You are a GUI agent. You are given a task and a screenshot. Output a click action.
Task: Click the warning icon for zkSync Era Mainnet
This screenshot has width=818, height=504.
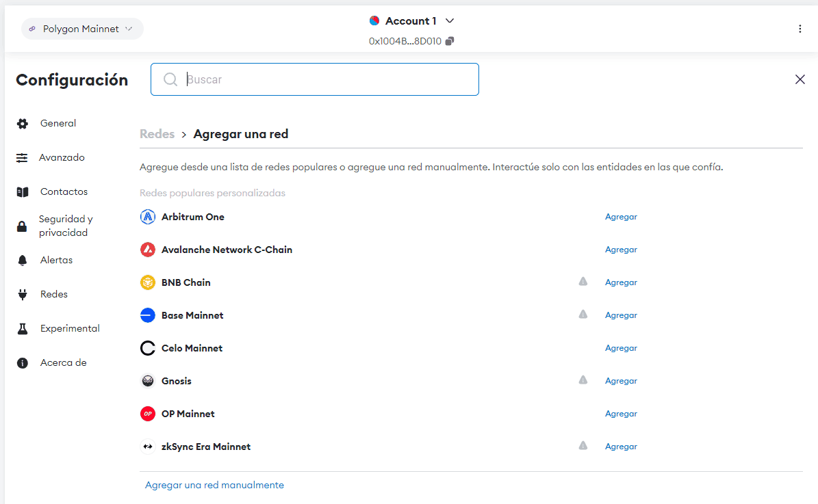(x=583, y=446)
